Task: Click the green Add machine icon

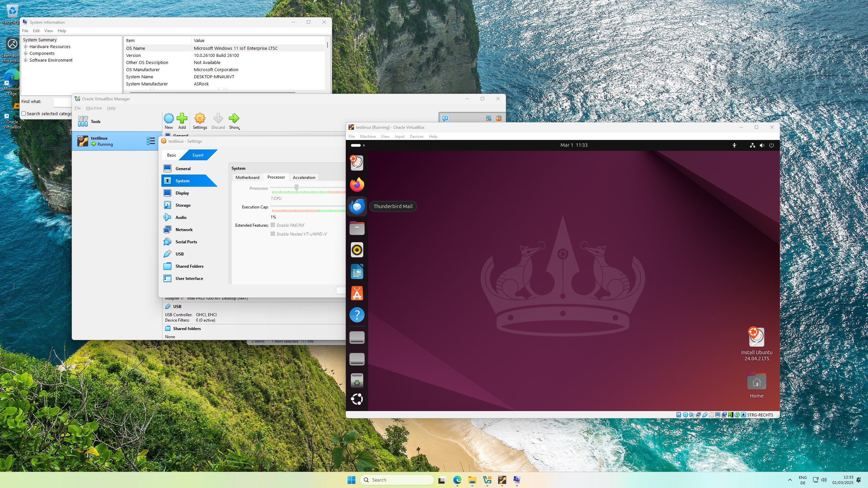Action: pyautogui.click(x=182, y=119)
